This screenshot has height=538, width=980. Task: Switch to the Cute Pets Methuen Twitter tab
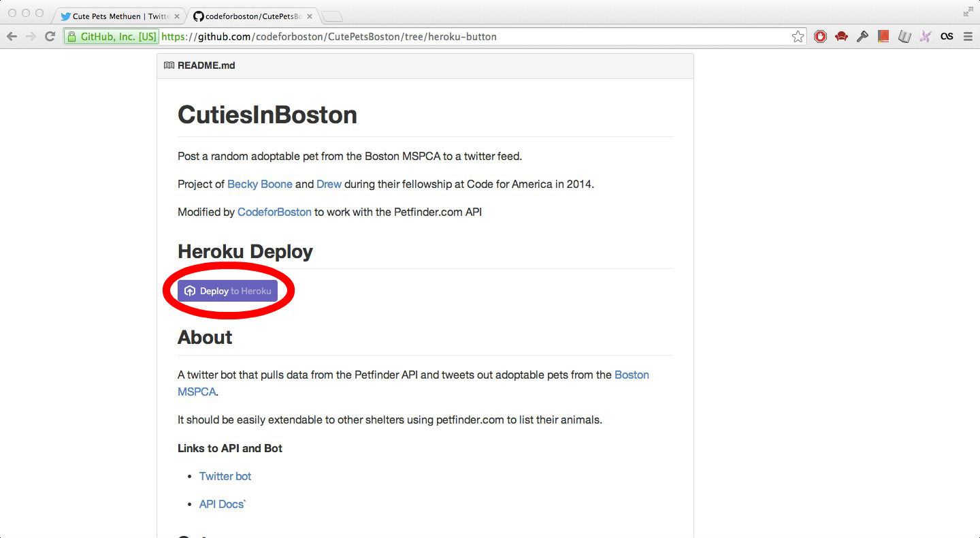(x=120, y=16)
